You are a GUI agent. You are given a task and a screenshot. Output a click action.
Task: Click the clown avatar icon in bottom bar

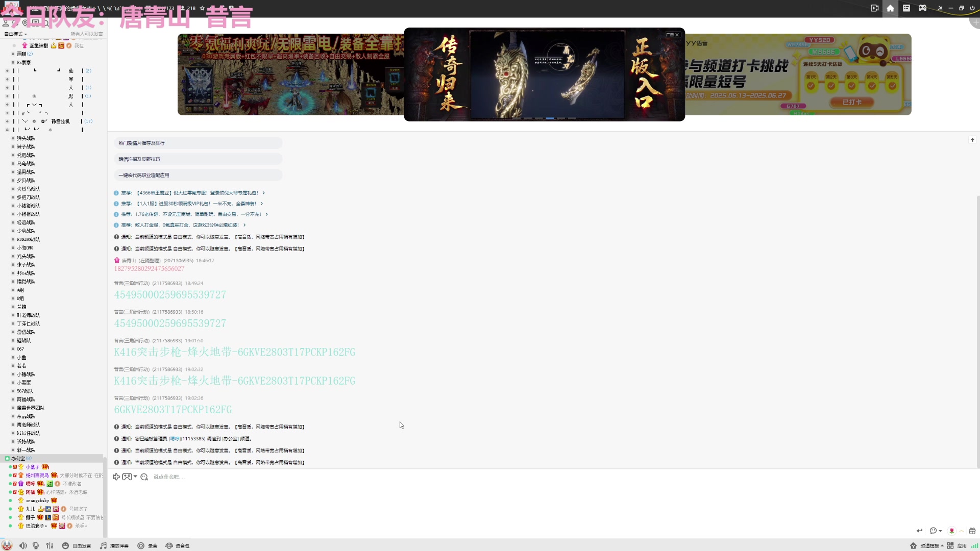click(7, 545)
